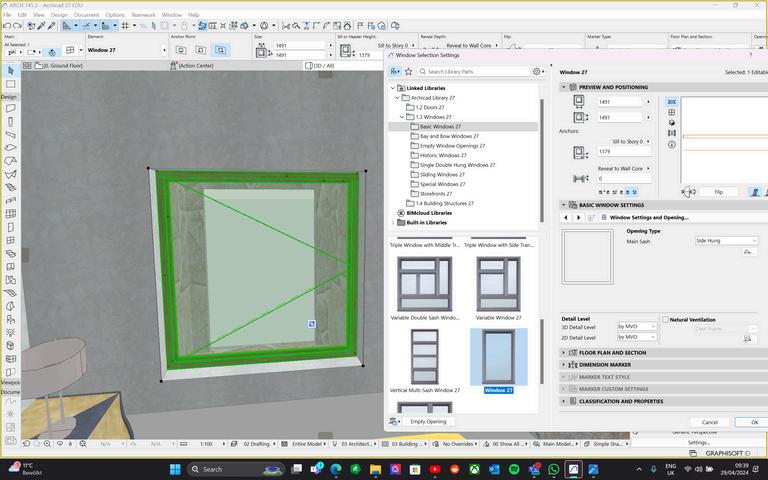Select the Arrow tool in the toolbox
This screenshot has width=768, height=480.
(11, 70)
